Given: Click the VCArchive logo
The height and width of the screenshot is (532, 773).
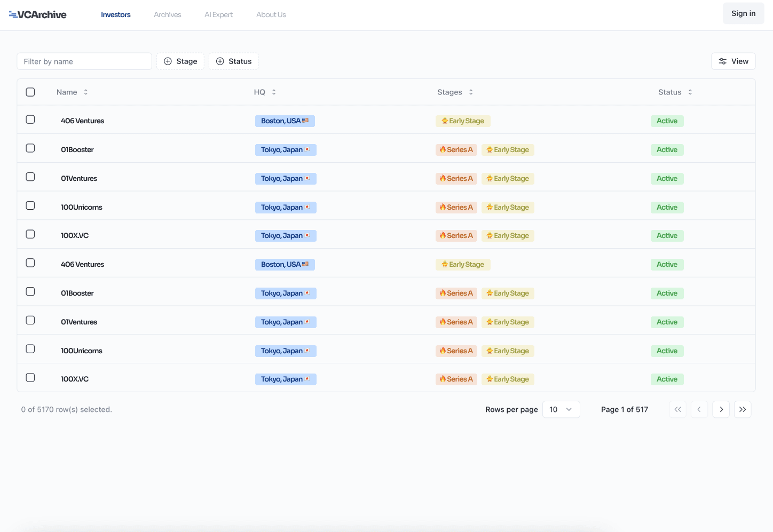Looking at the screenshot, I should pos(37,14).
